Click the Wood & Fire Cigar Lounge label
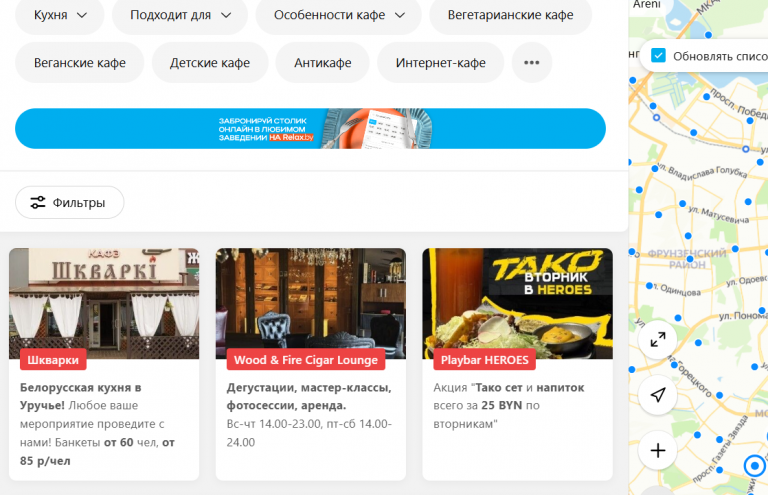 coord(306,360)
